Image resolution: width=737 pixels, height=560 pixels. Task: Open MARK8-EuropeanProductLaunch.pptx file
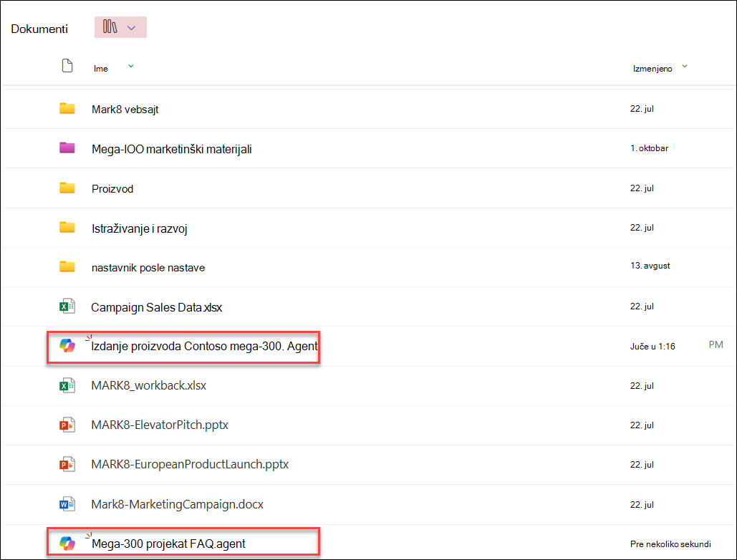[x=190, y=465]
